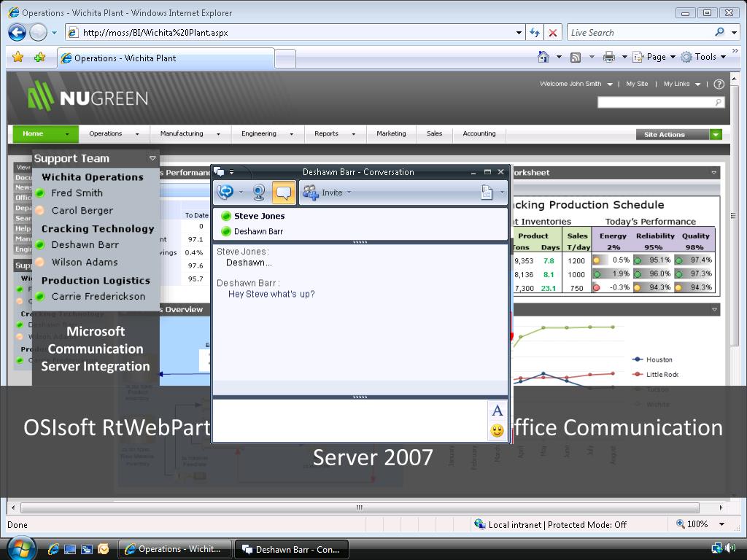
Task: Click the RSS feeds icon
Action: pos(576,57)
